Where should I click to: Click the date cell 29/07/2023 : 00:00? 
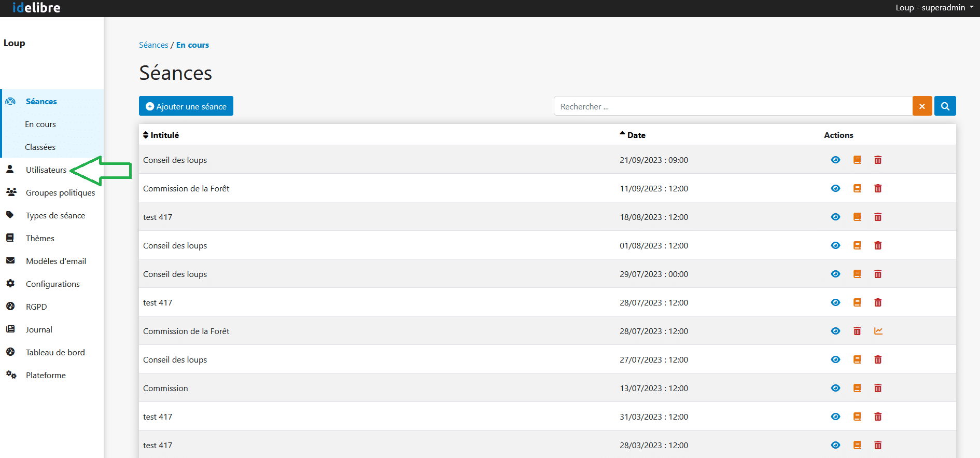pyautogui.click(x=654, y=274)
